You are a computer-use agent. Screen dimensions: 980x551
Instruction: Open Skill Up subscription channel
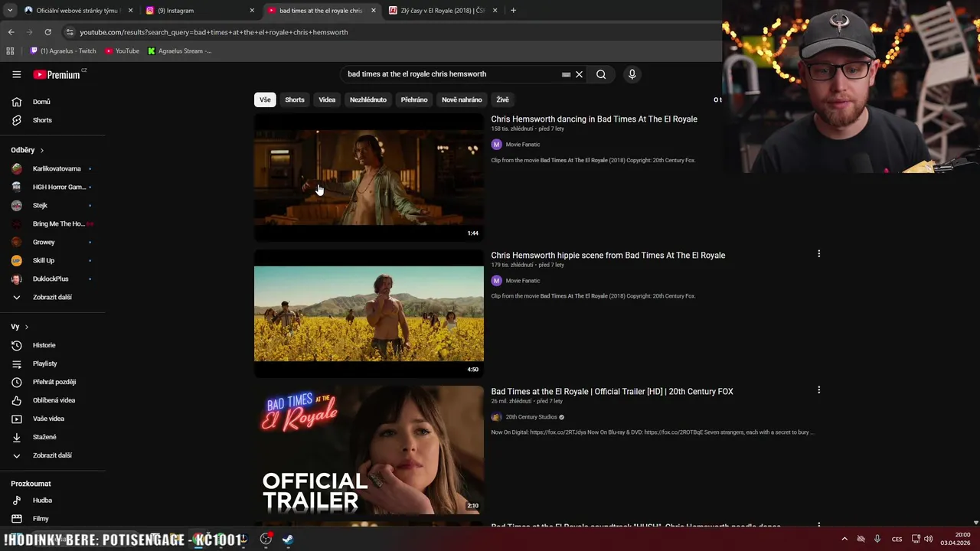(x=44, y=260)
